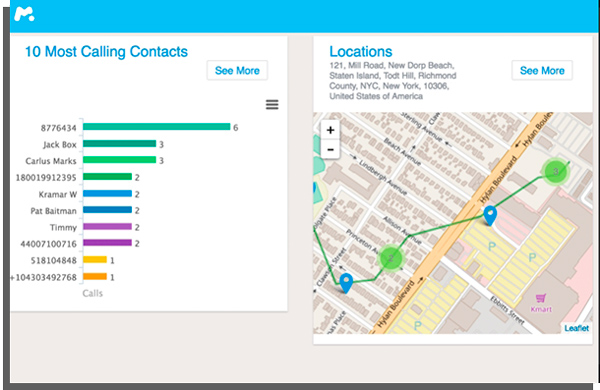Click the blue pin on Hylan Boulevard

[x=490, y=215]
